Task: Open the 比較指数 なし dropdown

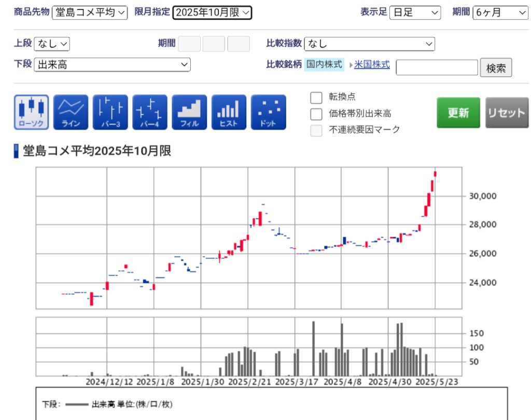Action: [369, 44]
